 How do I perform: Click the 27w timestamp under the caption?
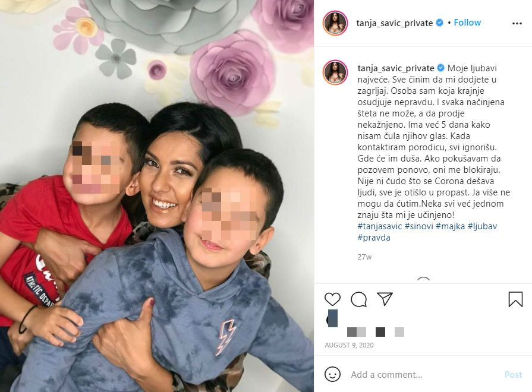click(364, 257)
